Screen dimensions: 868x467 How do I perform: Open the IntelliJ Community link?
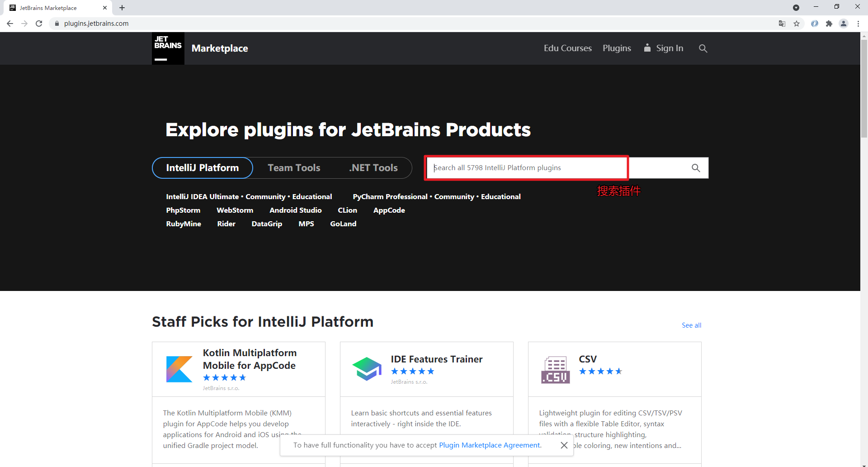coord(265,197)
